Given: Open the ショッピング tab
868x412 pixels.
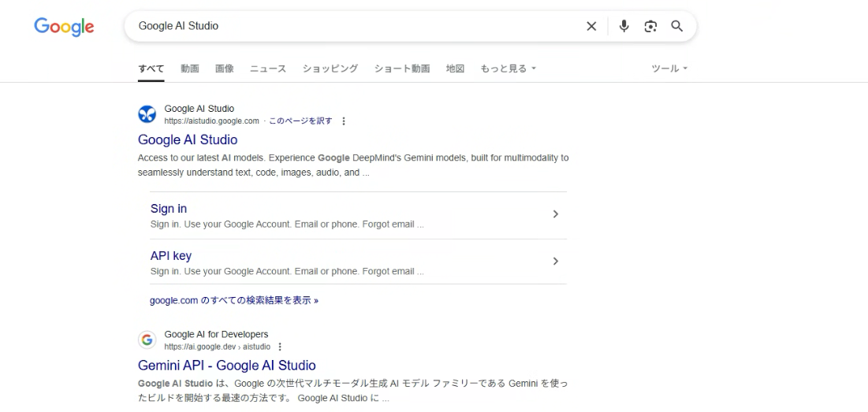Looking at the screenshot, I should (330, 69).
